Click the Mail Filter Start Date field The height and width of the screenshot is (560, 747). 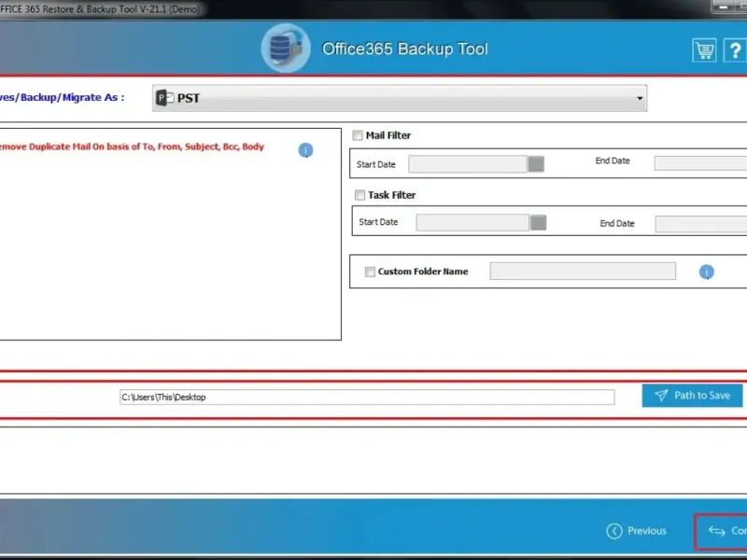click(x=468, y=164)
